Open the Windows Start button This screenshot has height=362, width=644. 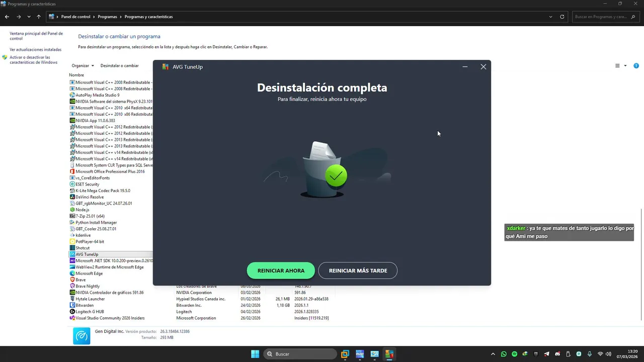point(255,354)
